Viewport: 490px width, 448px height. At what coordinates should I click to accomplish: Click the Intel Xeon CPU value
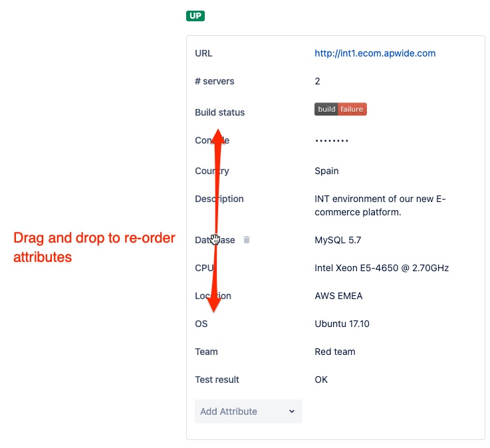(x=381, y=268)
